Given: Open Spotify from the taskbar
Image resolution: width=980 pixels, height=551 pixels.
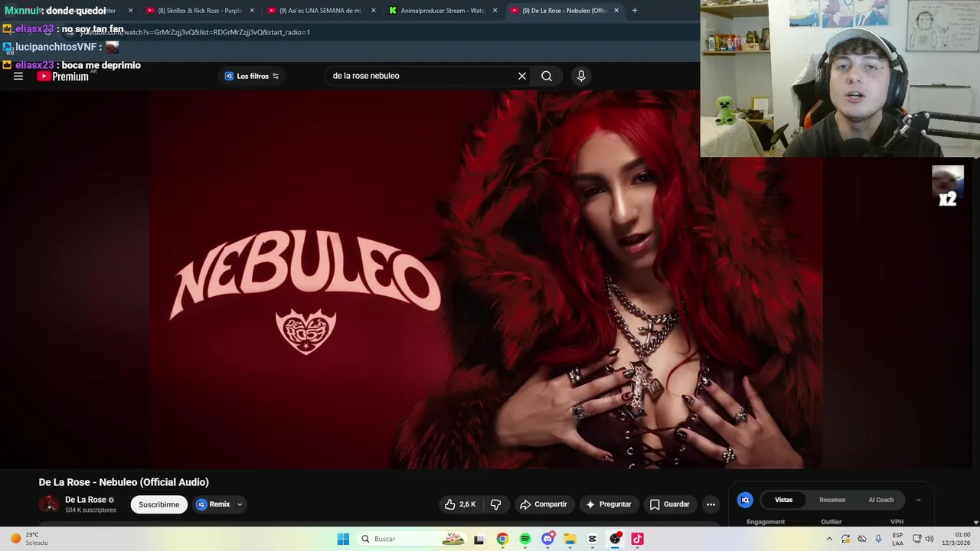Looking at the screenshot, I should point(524,539).
